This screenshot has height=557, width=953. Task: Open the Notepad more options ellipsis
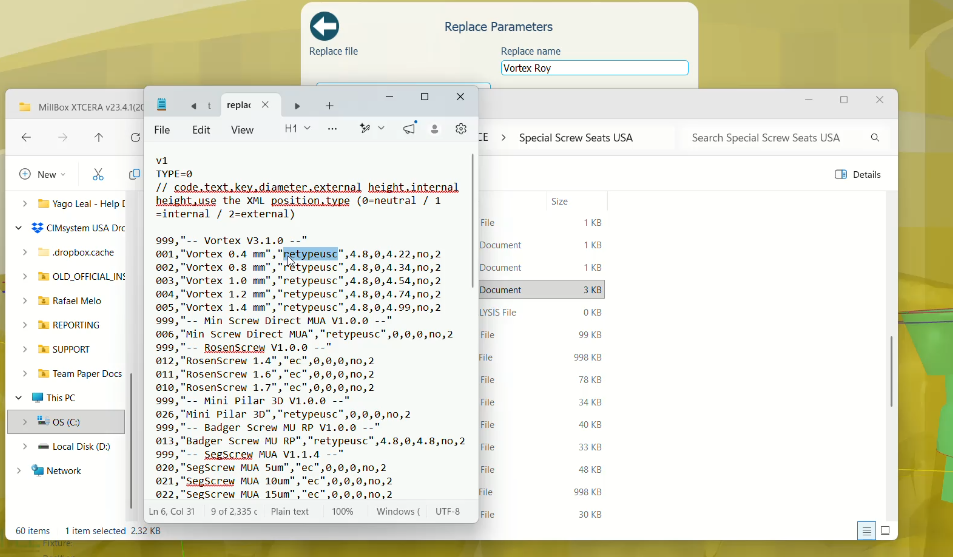[x=332, y=128]
